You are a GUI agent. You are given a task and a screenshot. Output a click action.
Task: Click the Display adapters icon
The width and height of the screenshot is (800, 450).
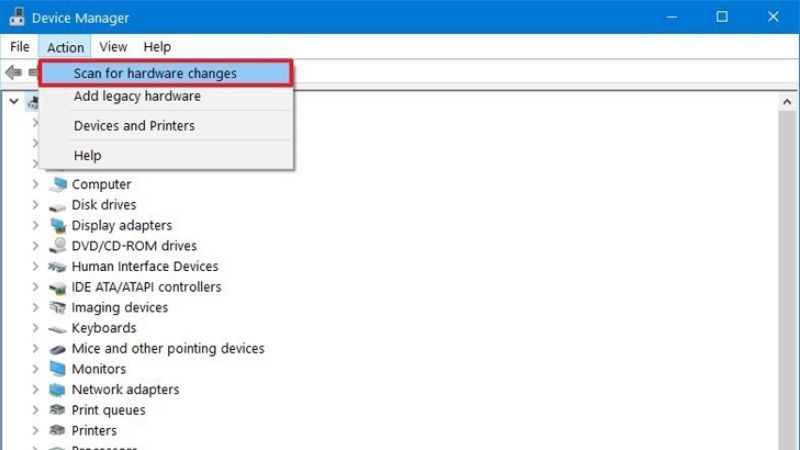[x=59, y=225]
